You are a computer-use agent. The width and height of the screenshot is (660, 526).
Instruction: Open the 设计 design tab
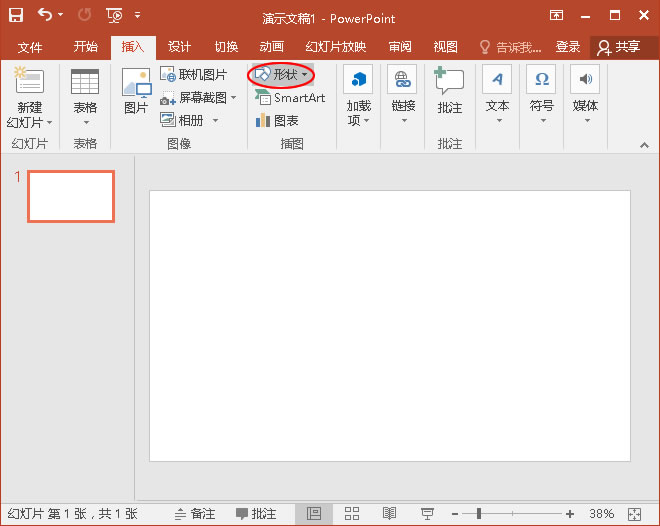coord(179,47)
